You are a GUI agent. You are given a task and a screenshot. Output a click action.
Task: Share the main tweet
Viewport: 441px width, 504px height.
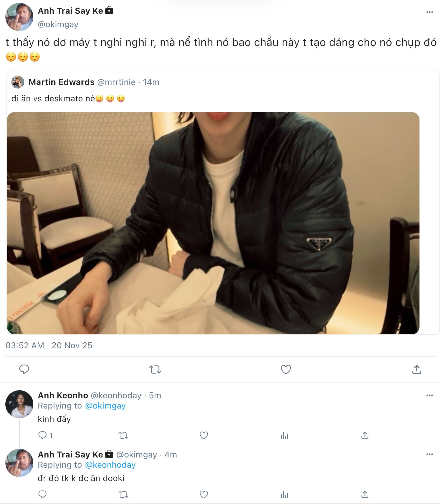(417, 369)
